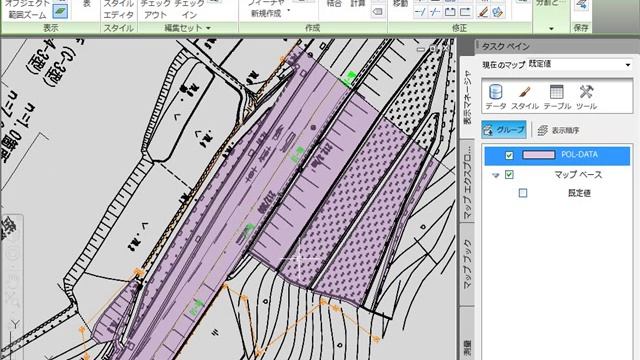Switch to 表示順序 (Draw Order) view
This screenshot has height=360, width=640.
(558, 130)
